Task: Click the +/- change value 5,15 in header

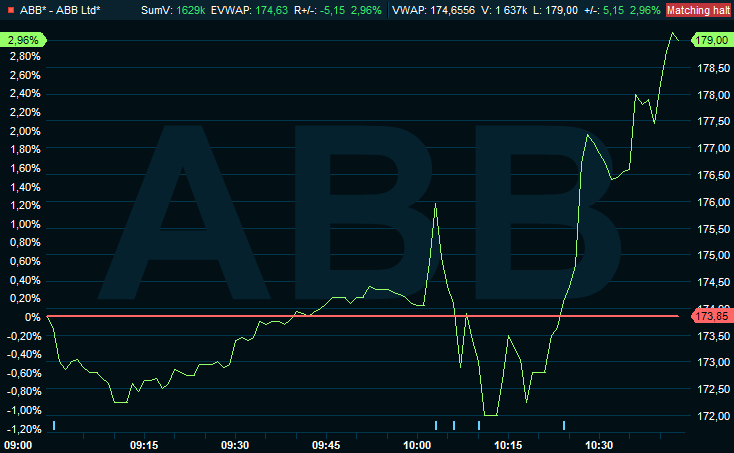Action: click(x=613, y=10)
